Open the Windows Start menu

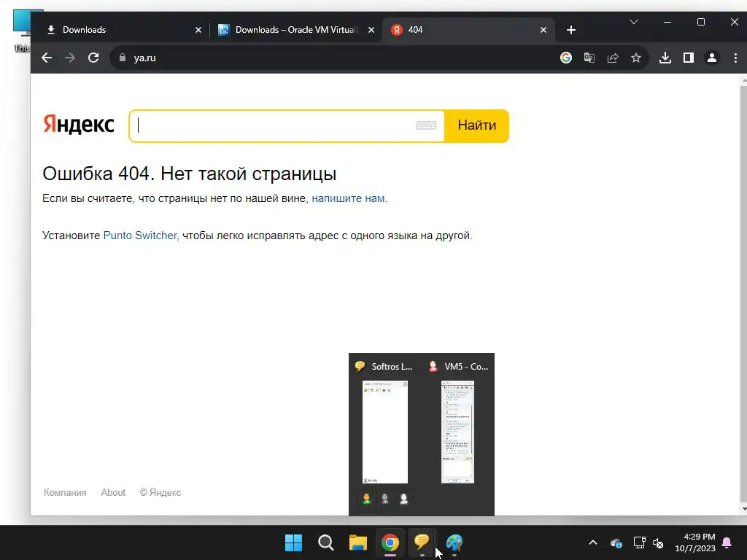tap(293, 542)
